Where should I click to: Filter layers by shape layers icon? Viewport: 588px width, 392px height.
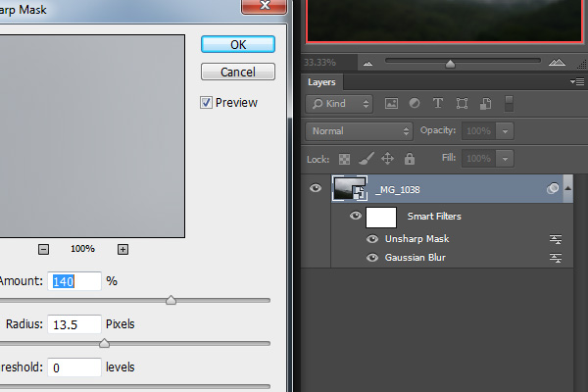462,103
